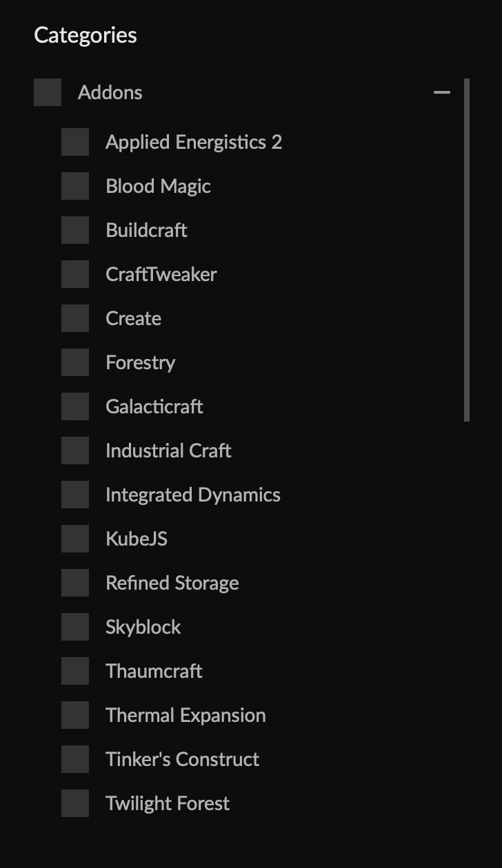This screenshot has width=502, height=868.
Task: Check the Thaumcraft checkbox
Action: [75, 671]
